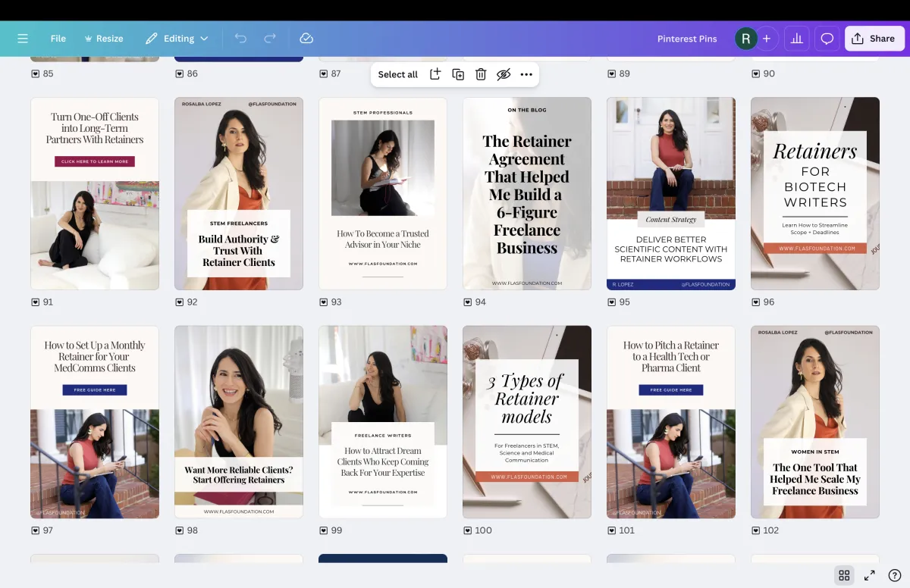
Task: Click notes icon beside page 91
Action: [35, 302]
